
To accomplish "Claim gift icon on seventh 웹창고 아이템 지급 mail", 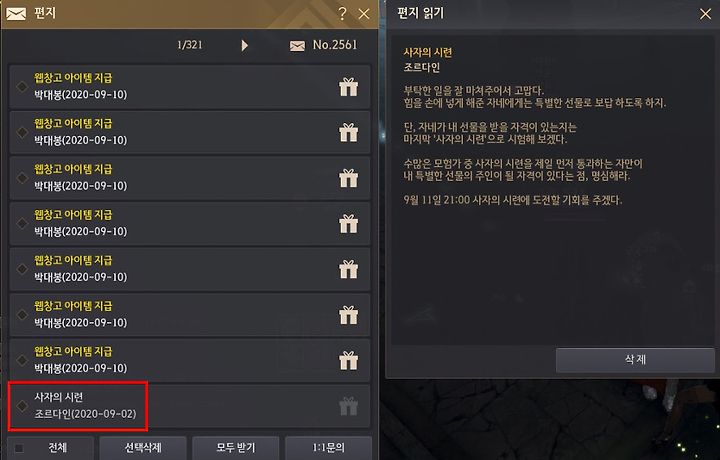I will (x=349, y=360).
